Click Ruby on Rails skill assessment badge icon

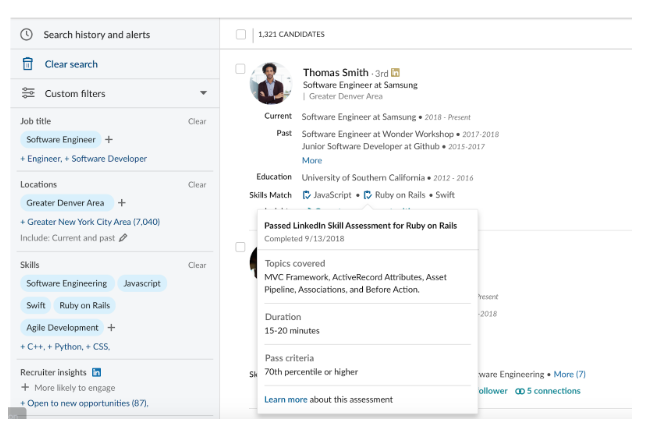[x=367, y=195]
